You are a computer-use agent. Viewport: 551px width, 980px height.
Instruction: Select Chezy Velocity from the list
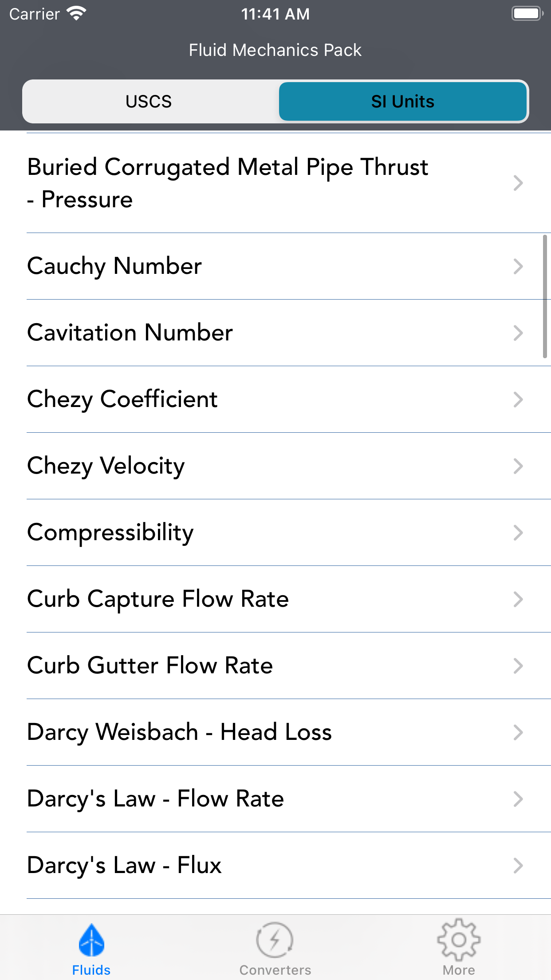pos(106,466)
